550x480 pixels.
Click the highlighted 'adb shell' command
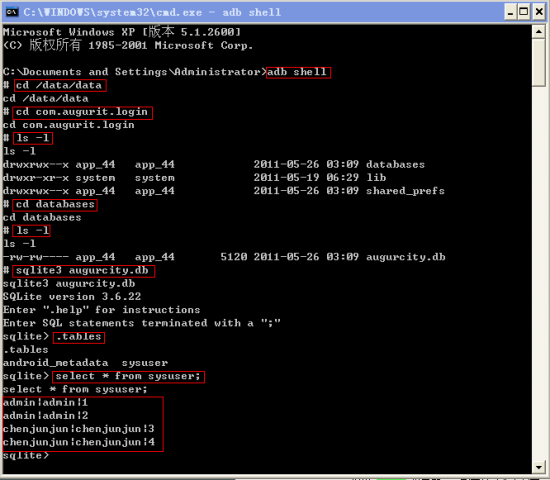click(298, 72)
